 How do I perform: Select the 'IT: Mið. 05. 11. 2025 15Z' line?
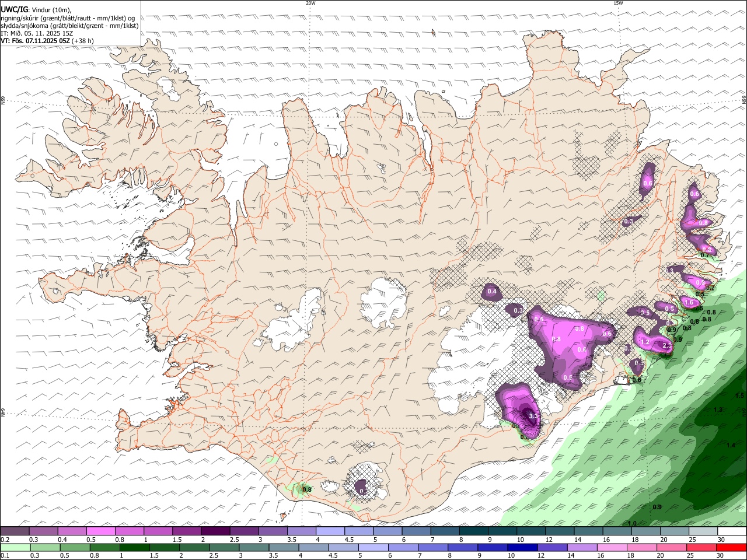pos(36,33)
